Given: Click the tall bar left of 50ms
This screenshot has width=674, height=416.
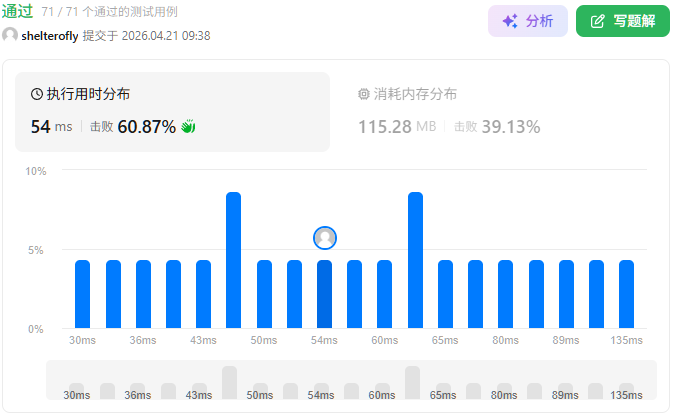Looking at the screenshot, I should pyautogui.click(x=234, y=260).
